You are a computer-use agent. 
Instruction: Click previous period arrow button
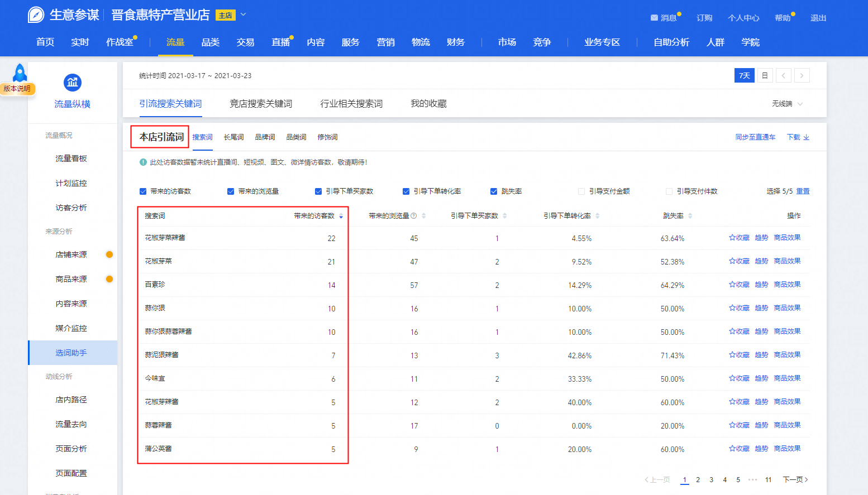pos(784,75)
